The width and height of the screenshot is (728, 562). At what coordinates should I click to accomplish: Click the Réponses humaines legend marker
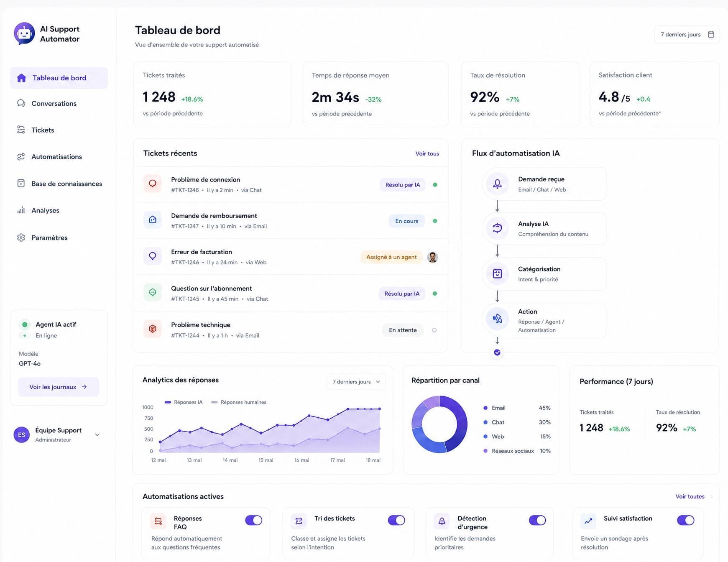215,402
